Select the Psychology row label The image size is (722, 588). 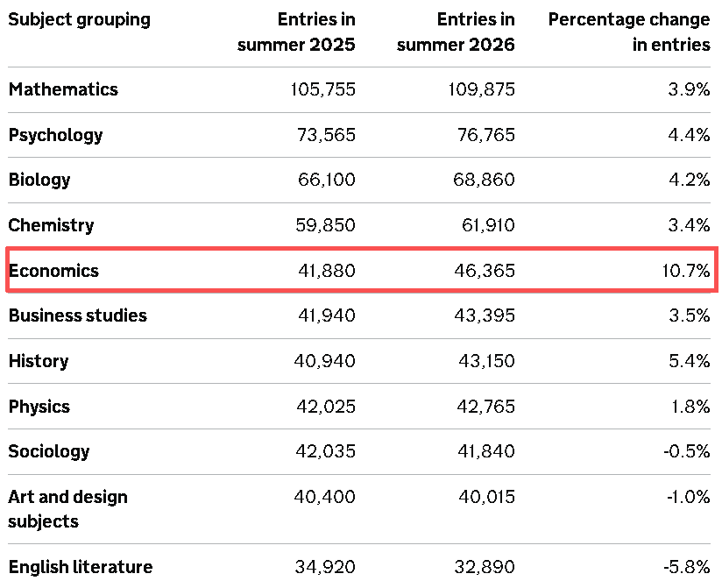[x=56, y=135]
